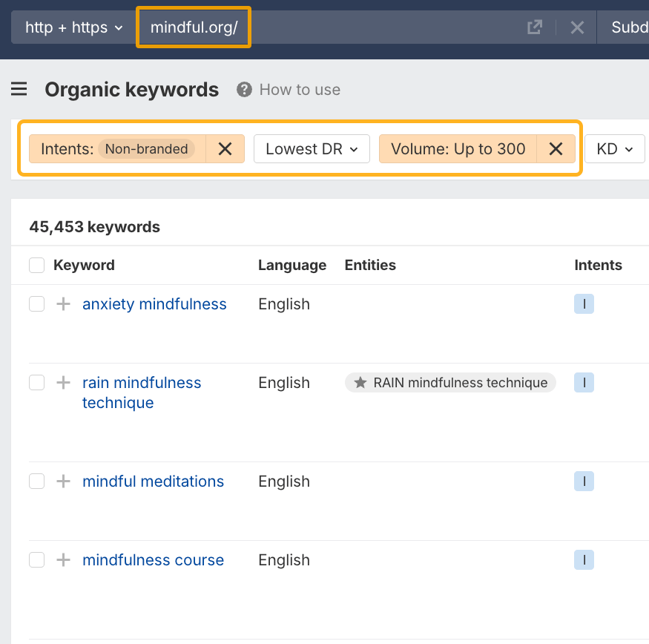Tick the select-all Keyword header checkbox
This screenshot has width=649, height=644.
tap(37, 265)
